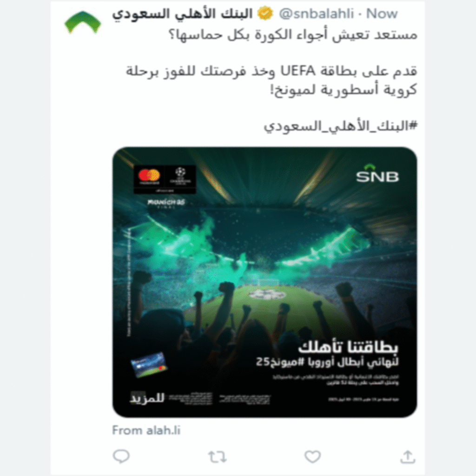The width and height of the screenshot is (476, 476).
Task: Click the gold verified badge
Action: coord(265,13)
